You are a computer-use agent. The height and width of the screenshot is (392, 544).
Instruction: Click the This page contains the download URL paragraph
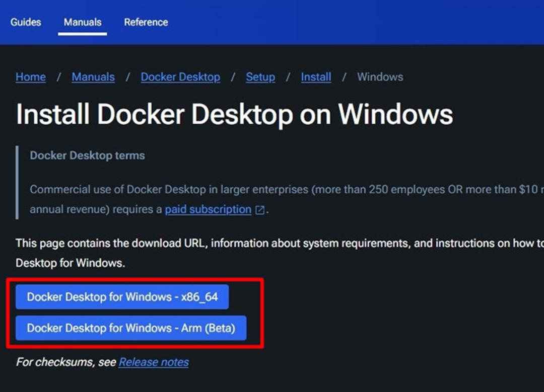[x=280, y=253]
